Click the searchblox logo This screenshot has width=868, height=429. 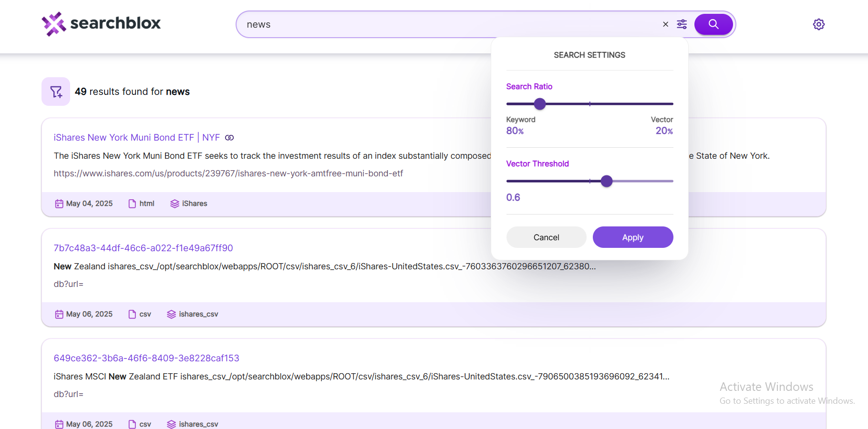pos(101,24)
